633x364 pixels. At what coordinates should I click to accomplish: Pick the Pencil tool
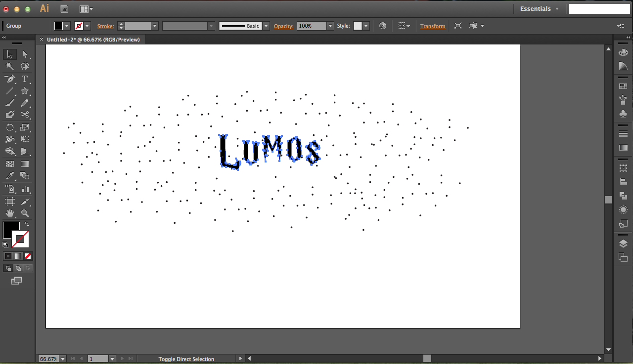point(25,103)
